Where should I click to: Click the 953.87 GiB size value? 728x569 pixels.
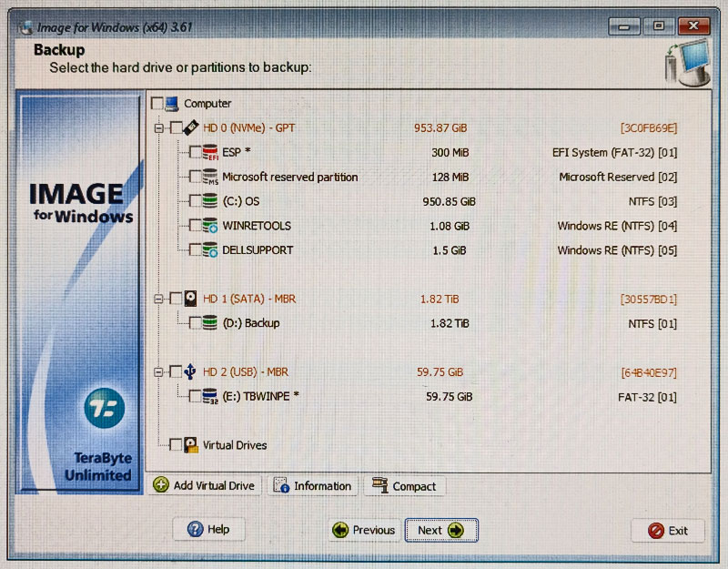440,127
